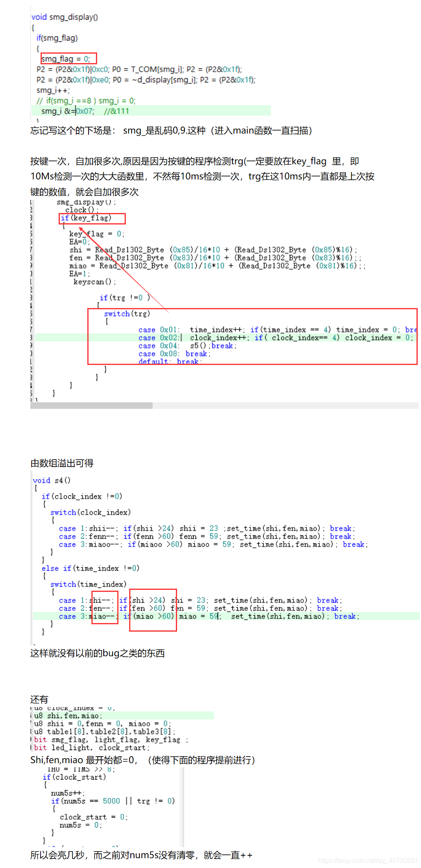Click the commented '// if(smg_i ==8)' line
This screenshot has height=868, width=421.
pyautogui.click(x=86, y=101)
